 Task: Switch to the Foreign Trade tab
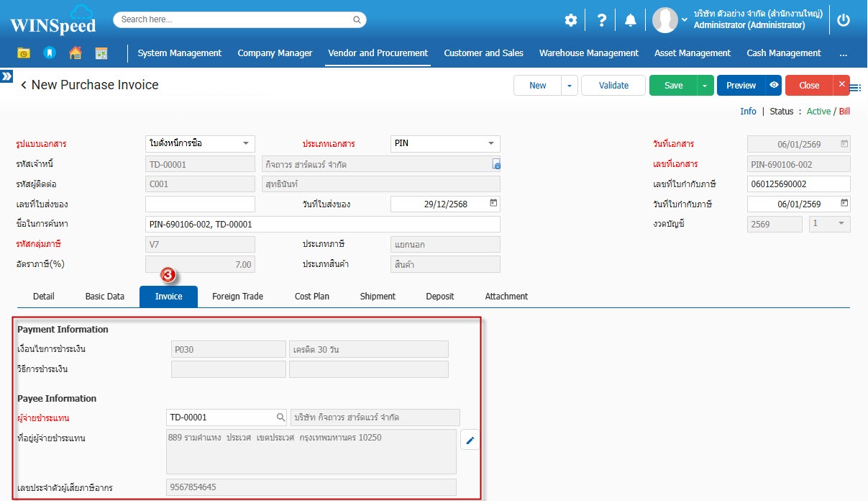237,296
